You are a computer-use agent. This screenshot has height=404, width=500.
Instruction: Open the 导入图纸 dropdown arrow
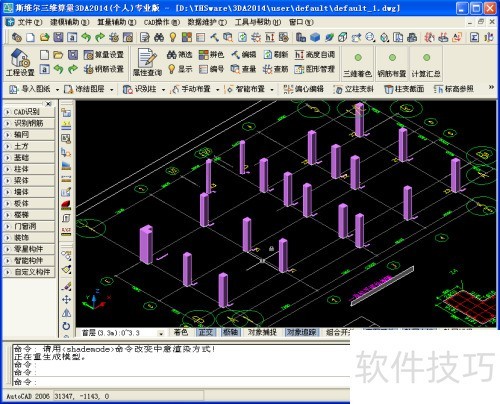(57, 89)
